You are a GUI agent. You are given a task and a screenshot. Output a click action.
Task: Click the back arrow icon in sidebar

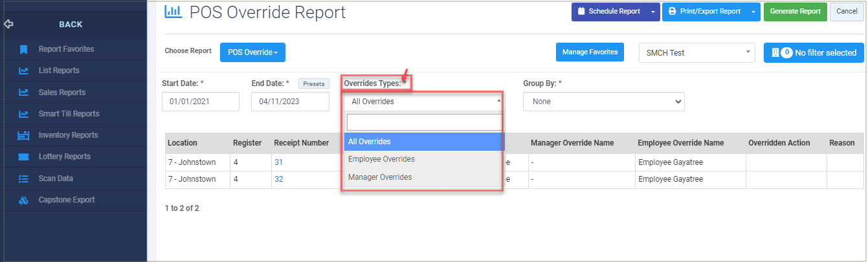(8, 25)
